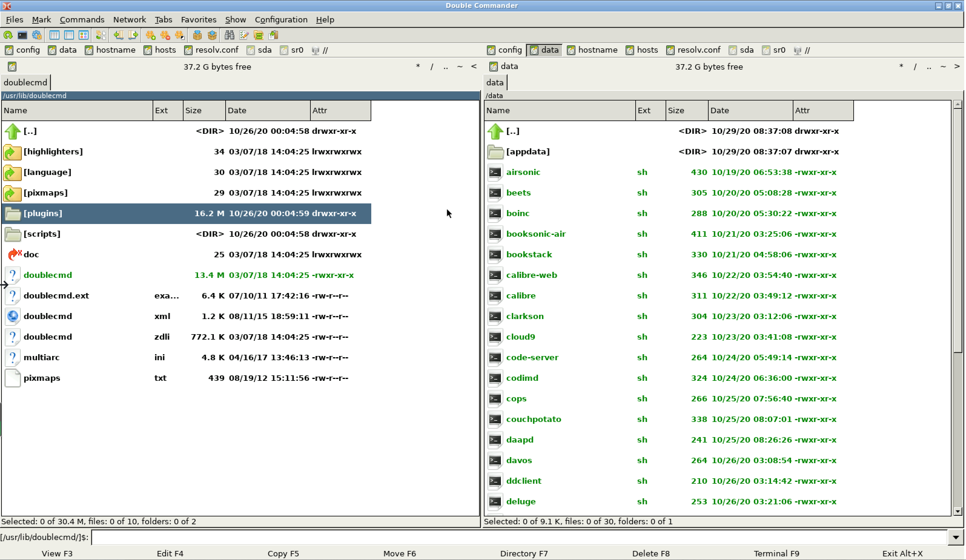Viewport: 966px width, 560px height.
Task: Open Multi-rename tool icon
Action: coord(244,35)
